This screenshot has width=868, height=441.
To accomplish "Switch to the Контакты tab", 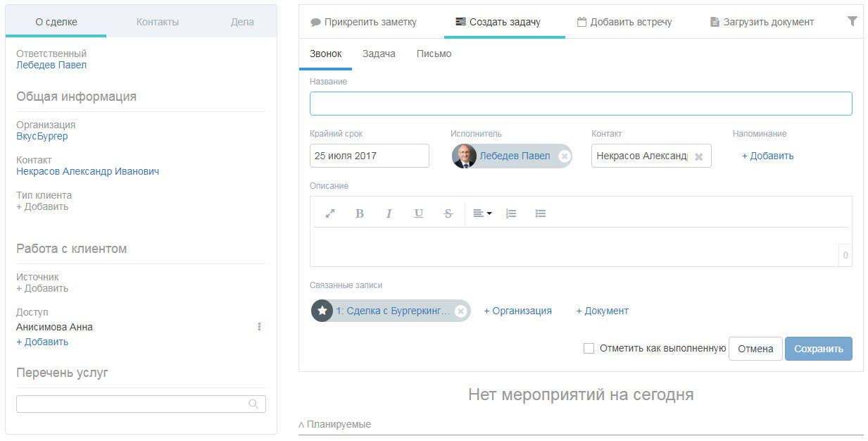I will [158, 22].
